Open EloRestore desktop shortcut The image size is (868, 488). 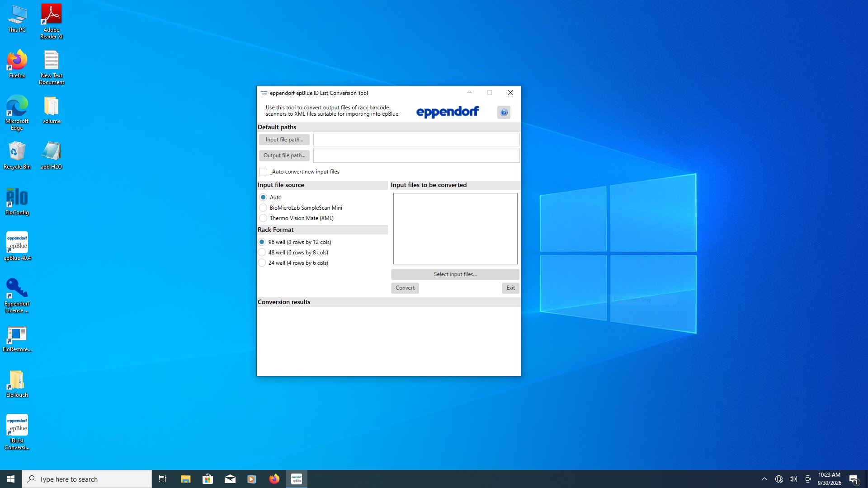[x=17, y=338]
